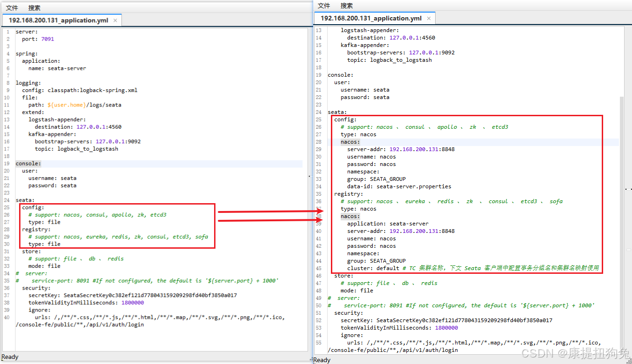Close the application.yml tab in the right window

429,19
